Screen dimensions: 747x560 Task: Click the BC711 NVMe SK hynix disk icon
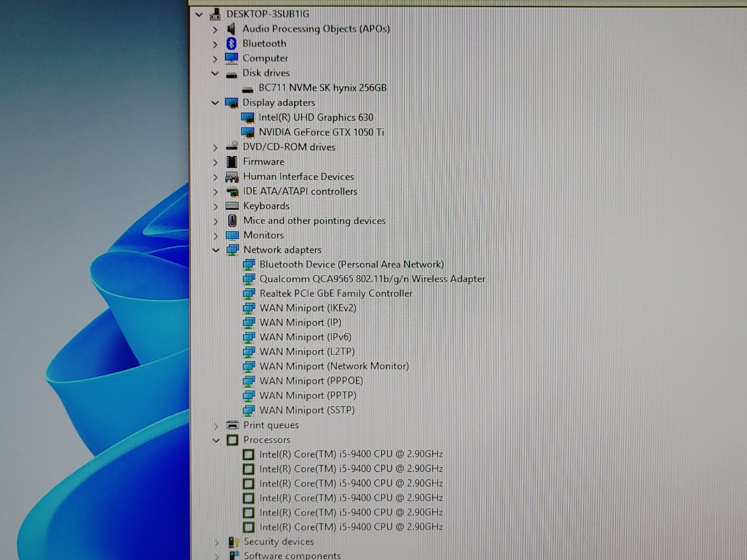click(x=248, y=88)
